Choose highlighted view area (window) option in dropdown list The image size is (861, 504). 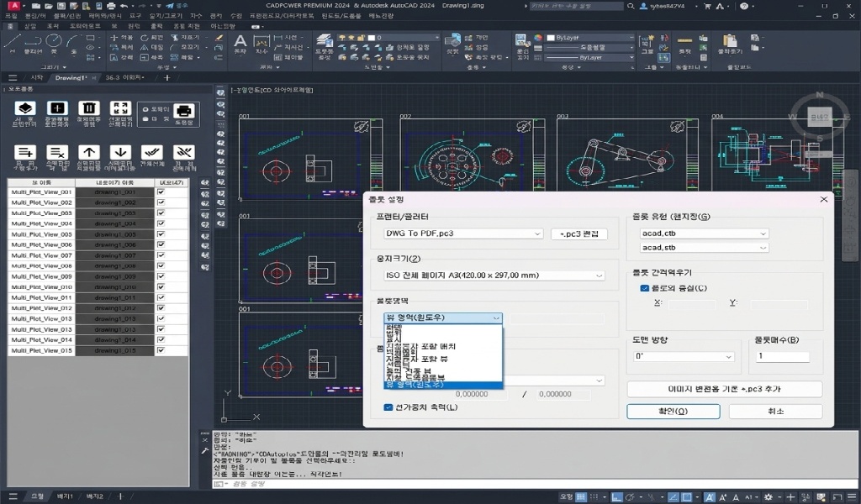443,385
